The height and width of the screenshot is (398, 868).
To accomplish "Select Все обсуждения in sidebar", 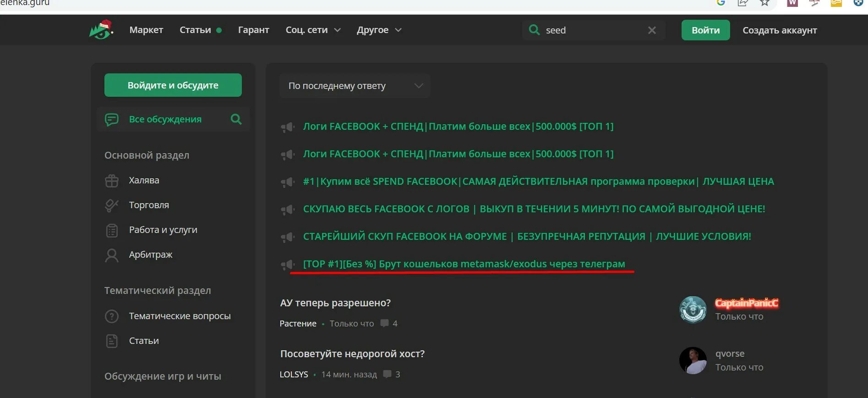I will click(165, 119).
